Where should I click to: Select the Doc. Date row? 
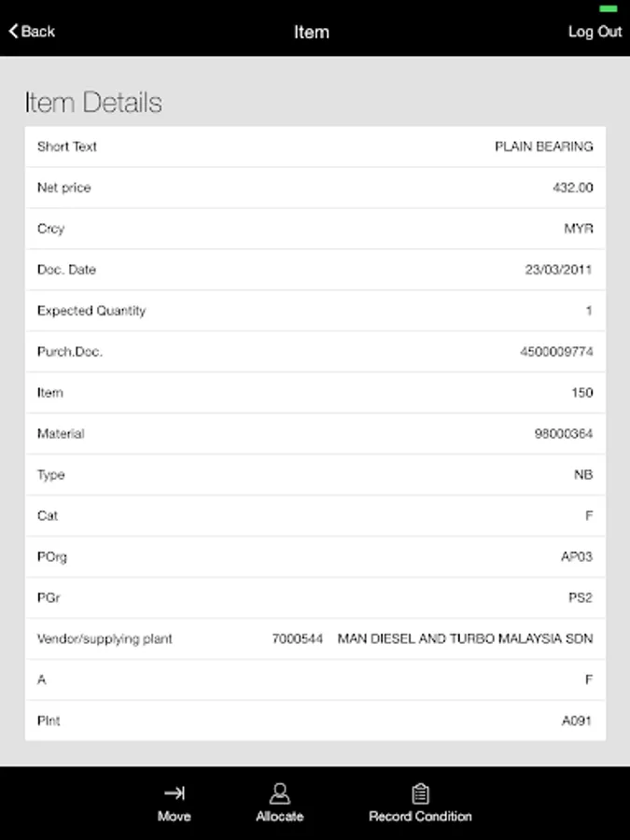point(315,270)
